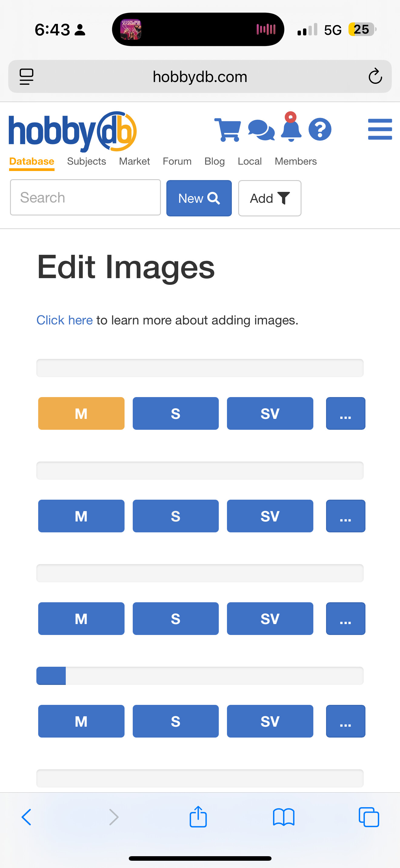The image size is (400, 868).
Task: Open the shopping cart icon
Action: [x=228, y=130]
